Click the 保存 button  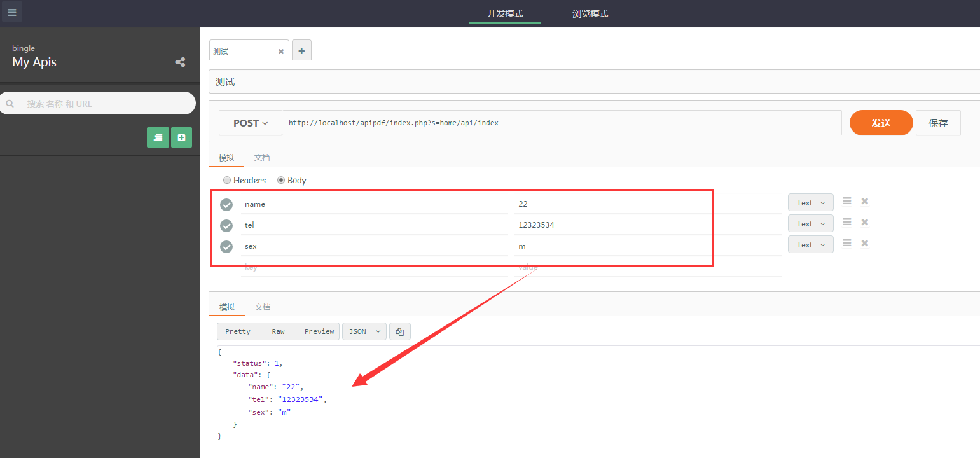[938, 123]
